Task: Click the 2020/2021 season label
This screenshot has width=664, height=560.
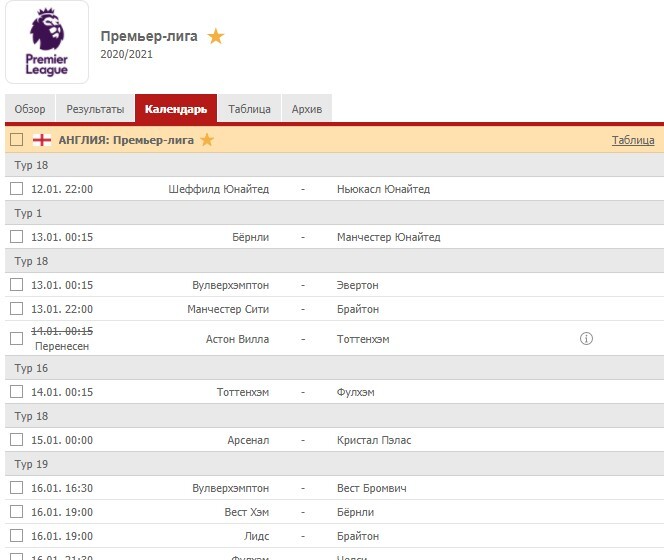Action: point(126,54)
